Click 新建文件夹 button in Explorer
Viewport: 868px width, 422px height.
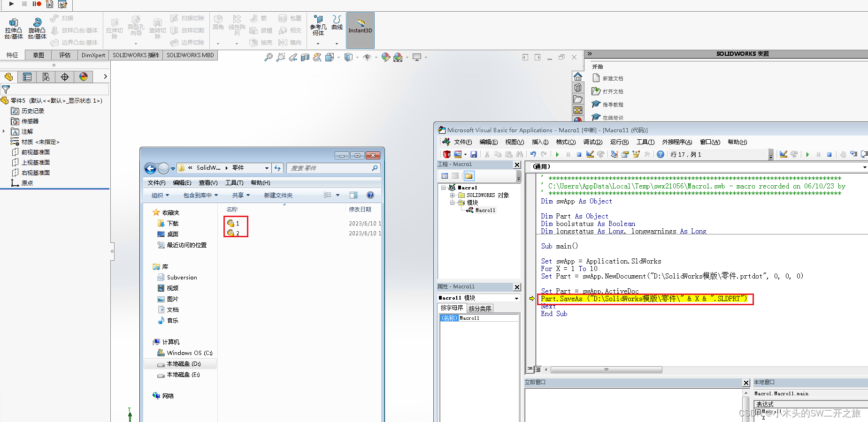[x=278, y=196]
